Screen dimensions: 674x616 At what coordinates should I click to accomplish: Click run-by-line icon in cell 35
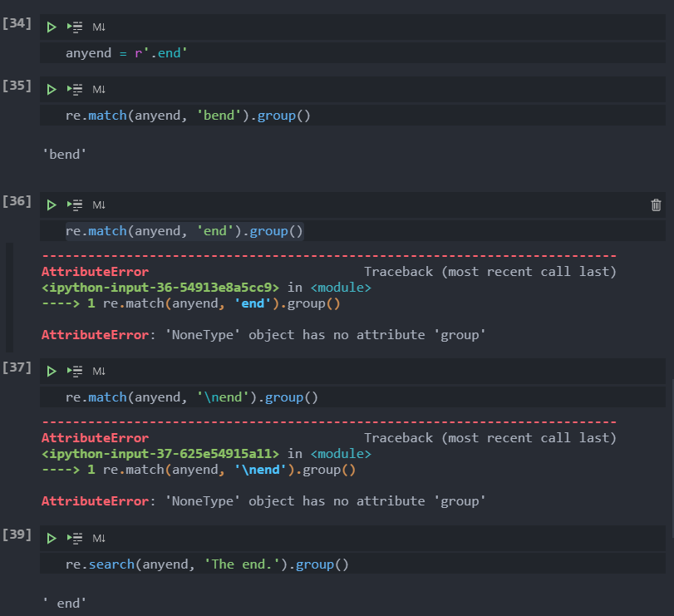coord(75,90)
